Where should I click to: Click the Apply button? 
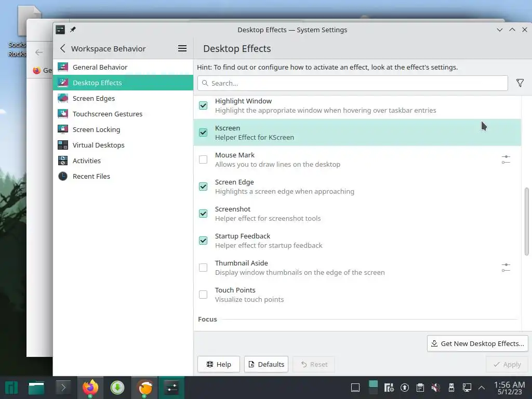tap(507, 364)
